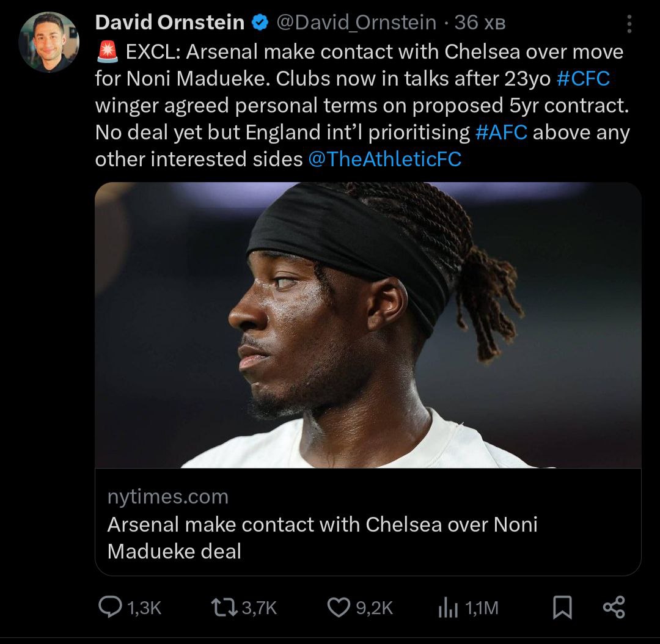Open article headline about Madueke deal
Viewport: 660px width, 644px height.
tap(322, 538)
